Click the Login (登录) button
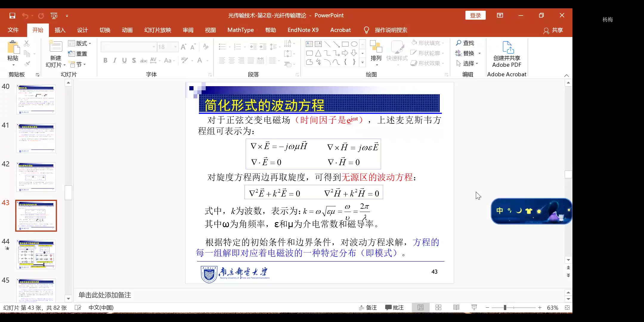This screenshot has width=644, height=322. coord(475,16)
